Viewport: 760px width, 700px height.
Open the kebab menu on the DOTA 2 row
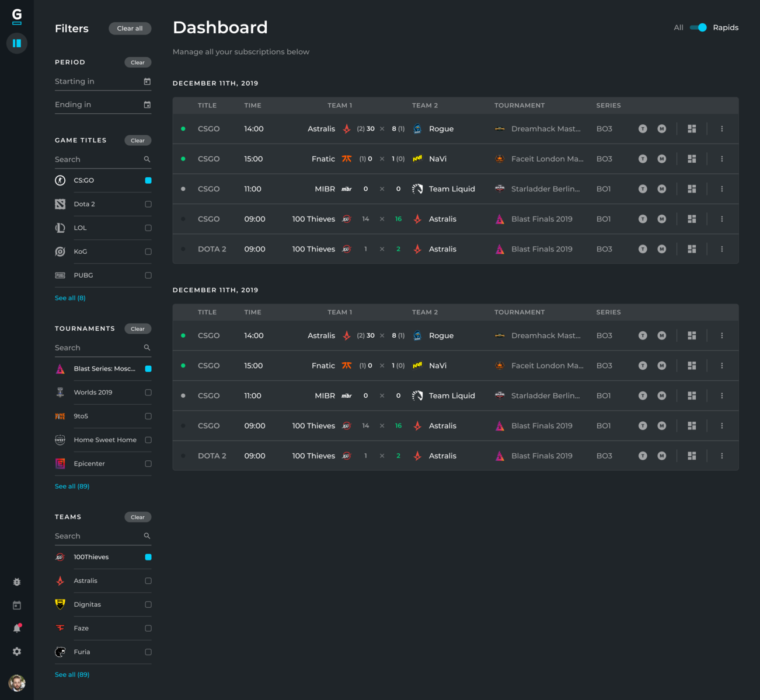coord(722,249)
